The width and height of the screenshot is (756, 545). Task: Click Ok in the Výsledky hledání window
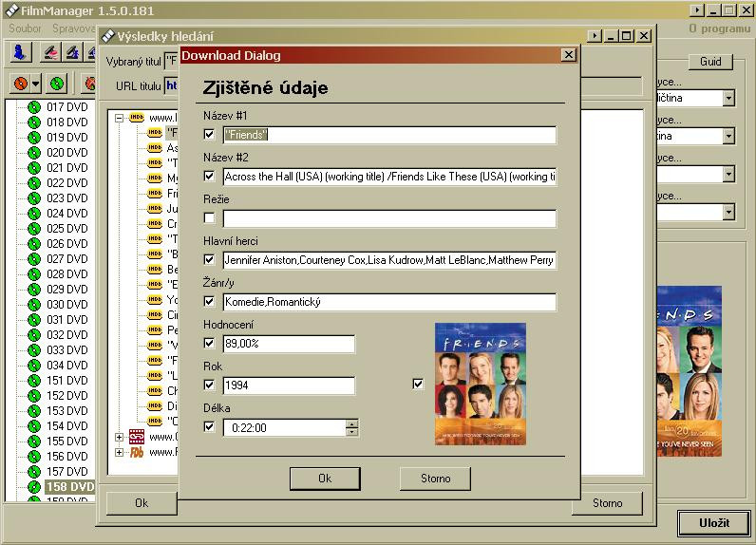tap(142, 503)
